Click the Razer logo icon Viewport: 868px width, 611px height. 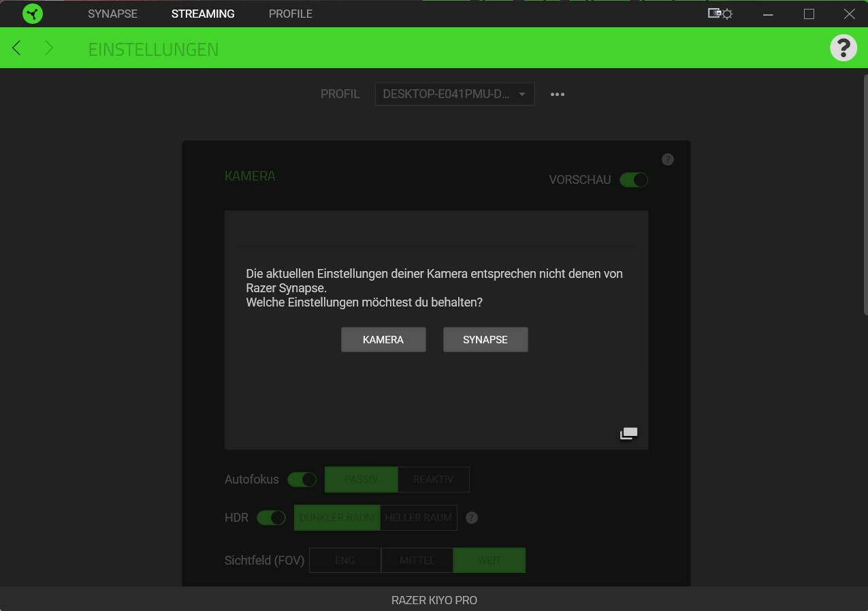pyautogui.click(x=33, y=14)
